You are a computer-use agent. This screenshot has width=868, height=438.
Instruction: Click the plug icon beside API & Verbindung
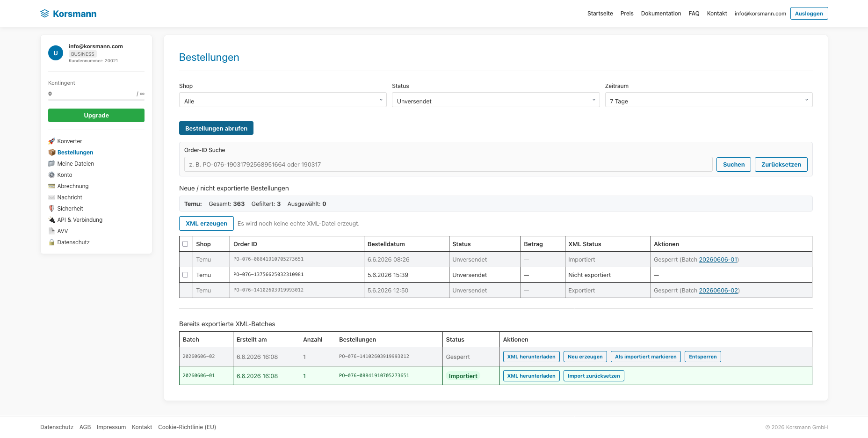(52, 220)
